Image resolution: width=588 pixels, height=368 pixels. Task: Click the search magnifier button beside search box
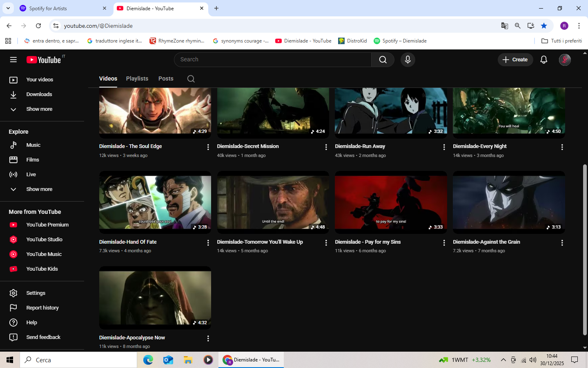tap(383, 60)
